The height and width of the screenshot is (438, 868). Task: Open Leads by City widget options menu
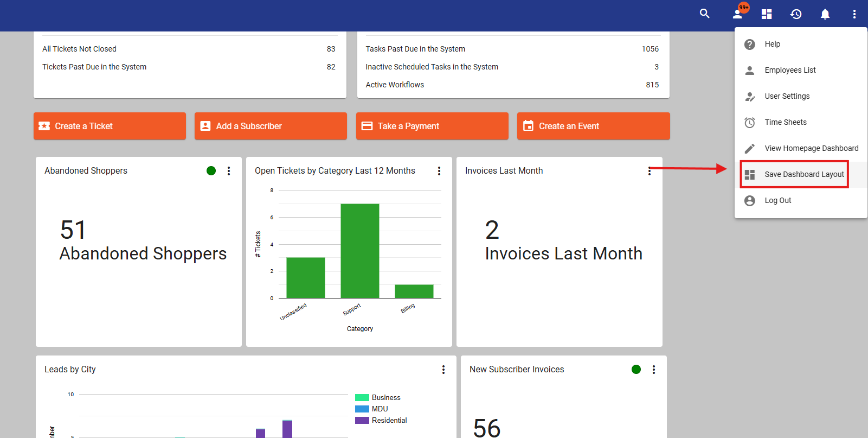(443, 370)
